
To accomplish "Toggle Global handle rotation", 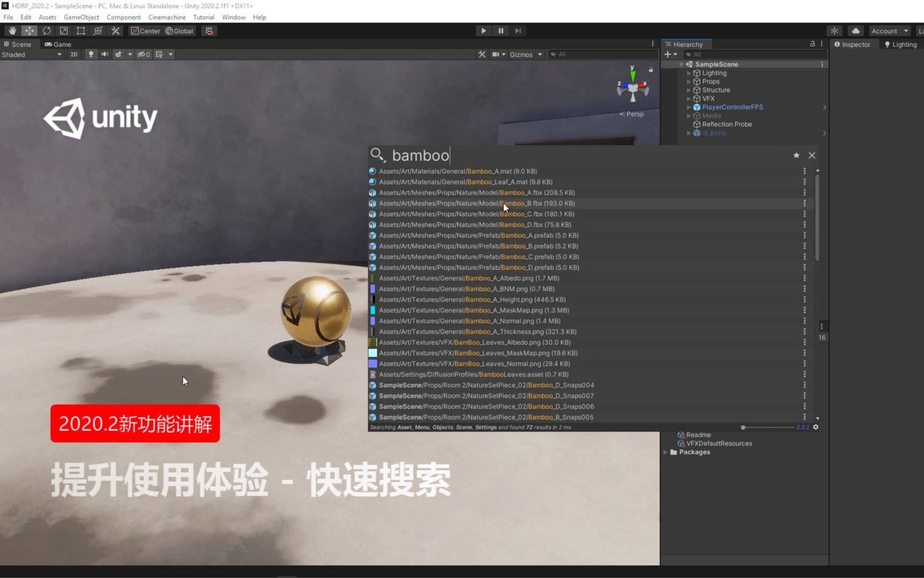I will tap(180, 31).
